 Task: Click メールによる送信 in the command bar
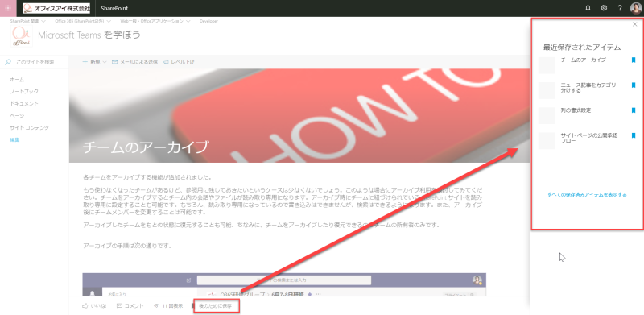tap(138, 62)
